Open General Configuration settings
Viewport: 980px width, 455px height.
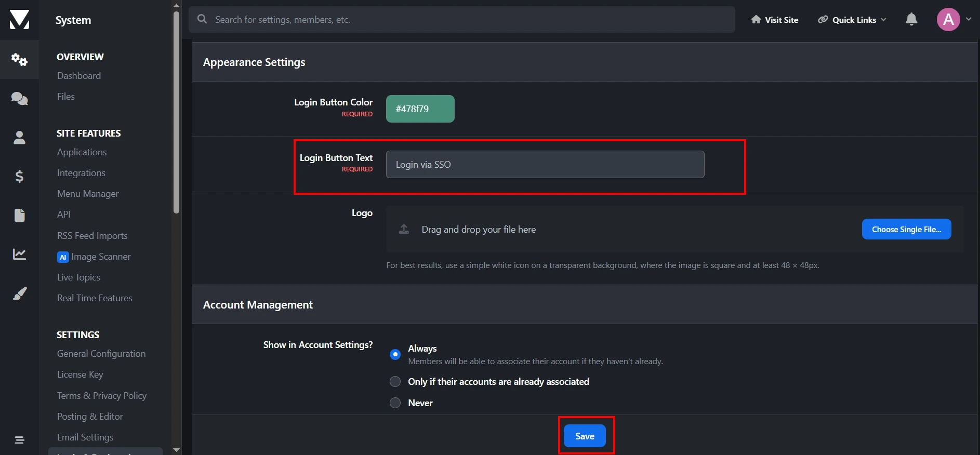pyautogui.click(x=101, y=354)
